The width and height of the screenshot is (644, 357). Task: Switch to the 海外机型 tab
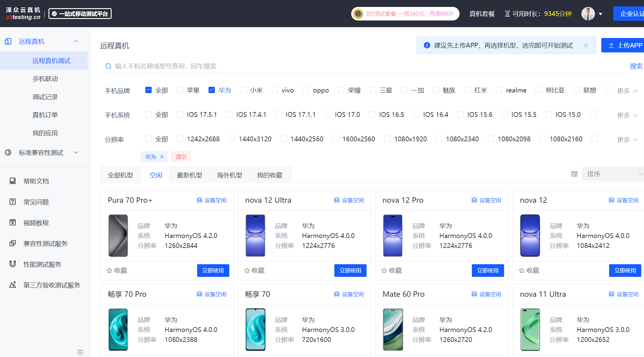click(230, 175)
